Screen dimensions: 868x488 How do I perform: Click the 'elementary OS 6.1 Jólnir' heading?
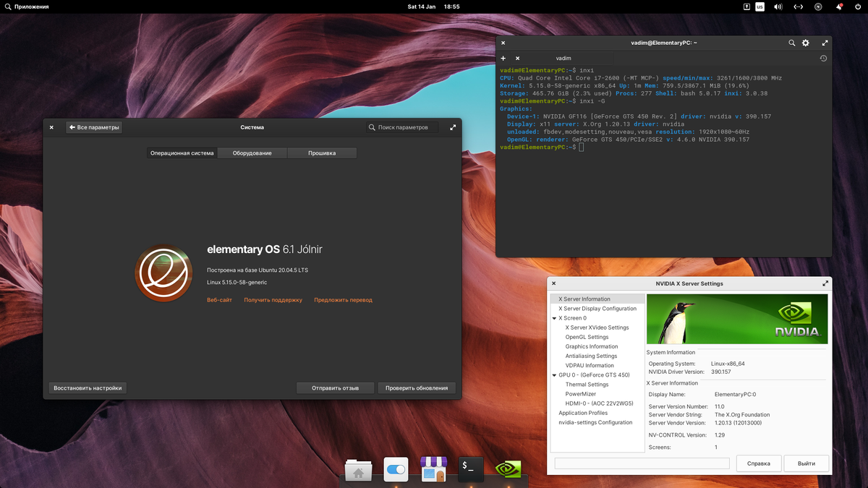265,249
